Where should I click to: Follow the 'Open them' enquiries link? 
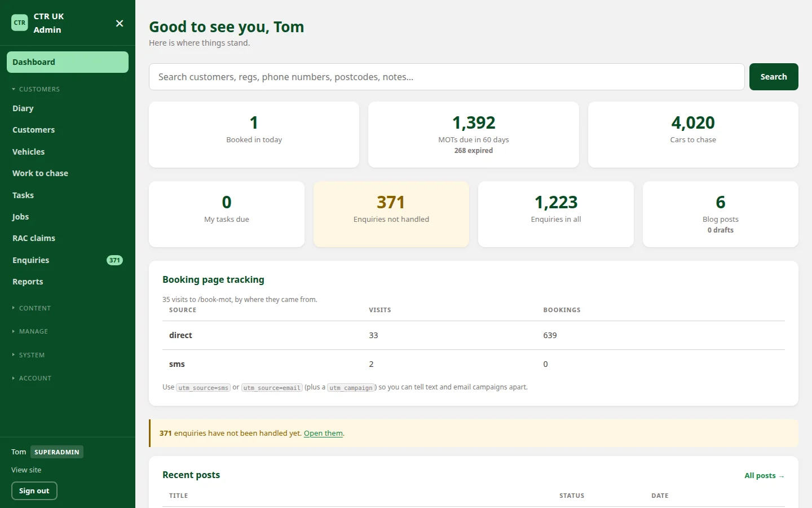point(323,433)
